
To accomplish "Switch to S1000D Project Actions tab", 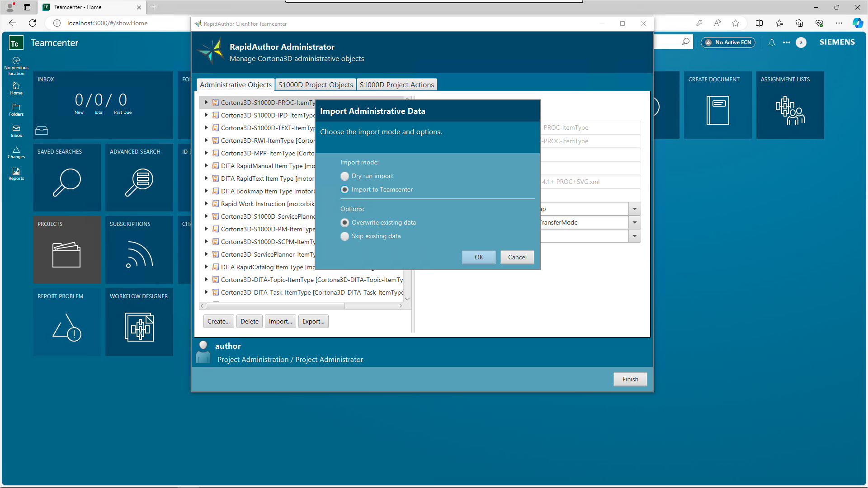I will pos(396,84).
